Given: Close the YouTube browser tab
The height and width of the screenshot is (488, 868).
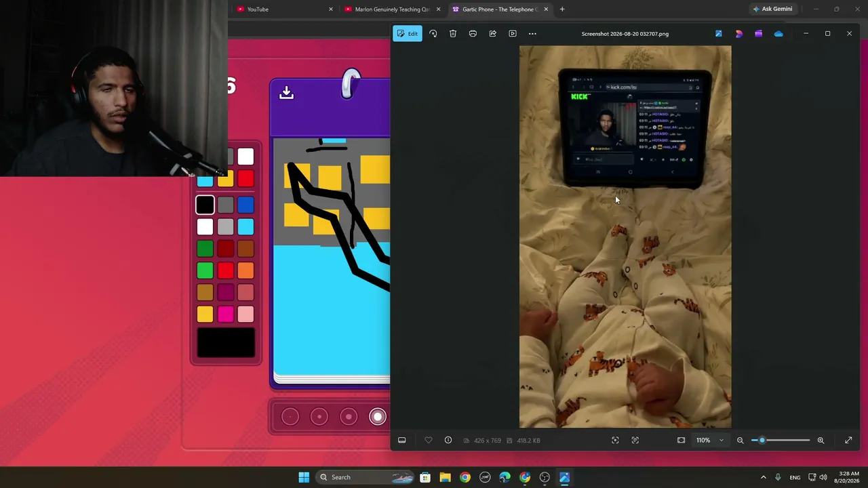Looking at the screenshot, I should (x=331, y=9).
